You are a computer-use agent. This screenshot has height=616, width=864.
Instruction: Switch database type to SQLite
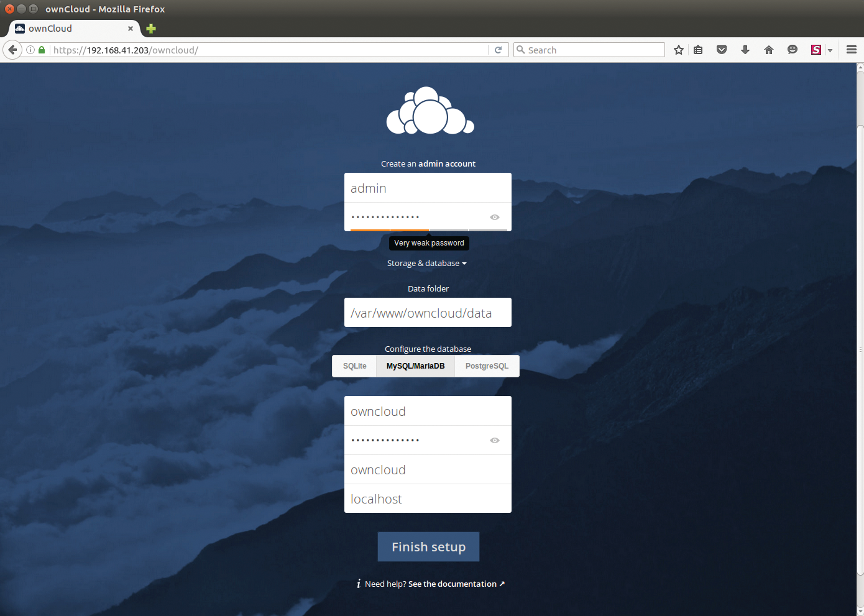(354, 366)
